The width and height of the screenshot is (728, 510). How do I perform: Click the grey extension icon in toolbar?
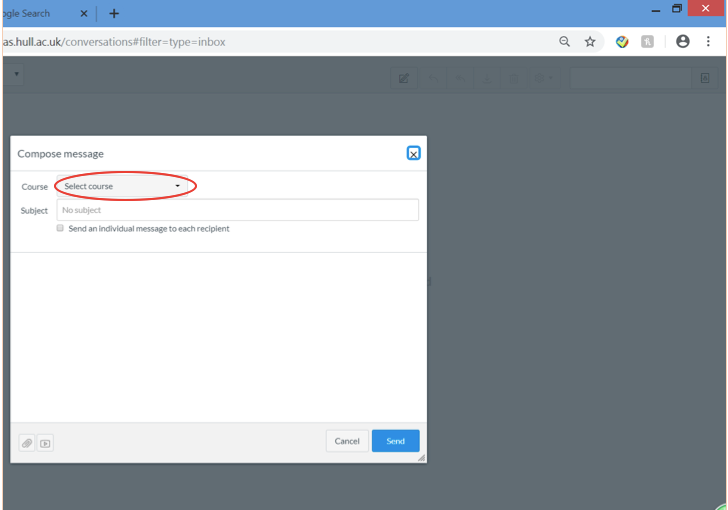click(x=647, y=42)
